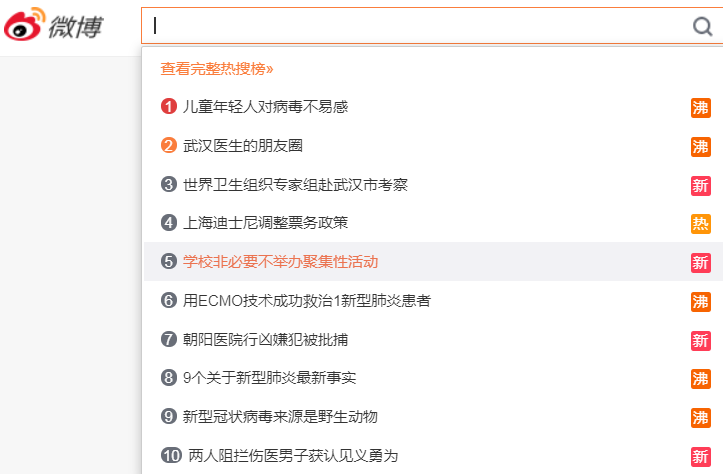Click the gray rank 5 badge

tap(169, 261)
